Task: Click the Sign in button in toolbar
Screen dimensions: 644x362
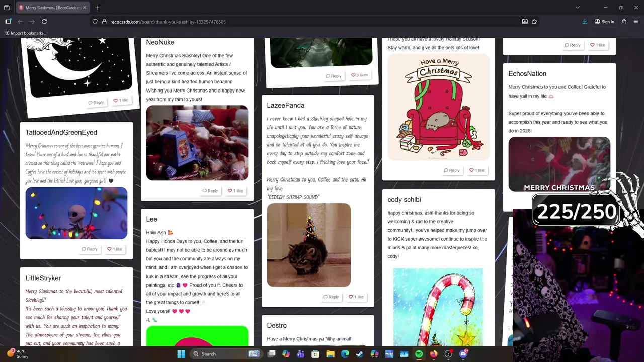Action: click(604, 22)
